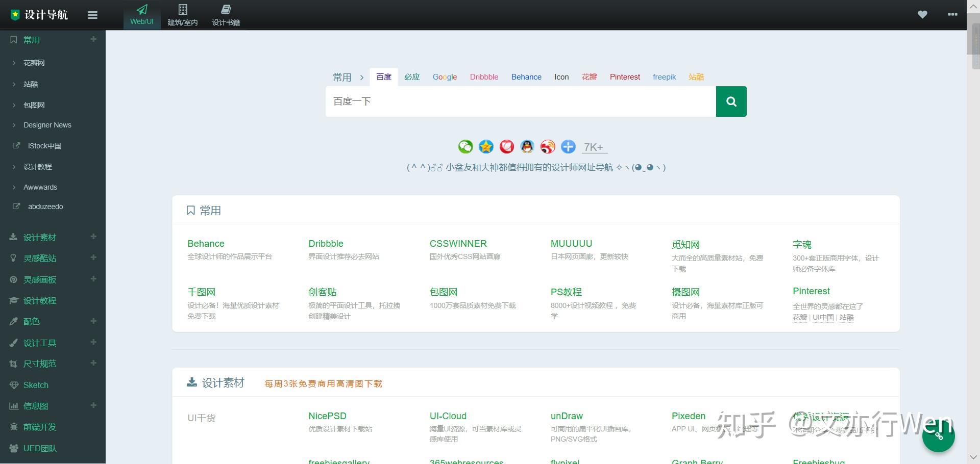Viewport: 980px width, 464px height.
Task: Click the 百度一下 search input field
Action: coord(521,101)
